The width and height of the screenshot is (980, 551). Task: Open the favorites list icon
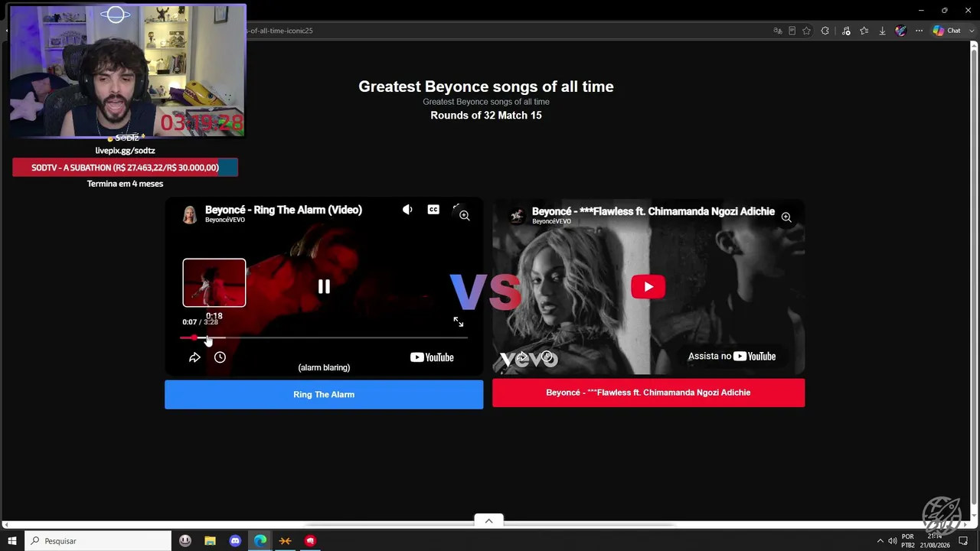864,31
